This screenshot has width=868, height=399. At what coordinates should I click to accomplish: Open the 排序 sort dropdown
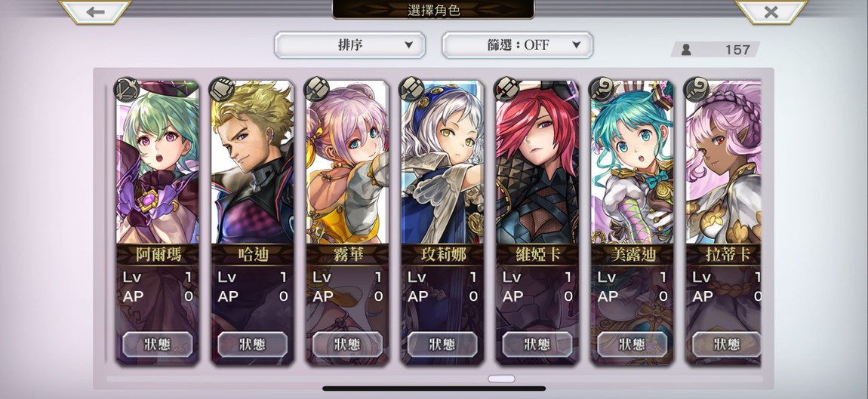[350, 45]
